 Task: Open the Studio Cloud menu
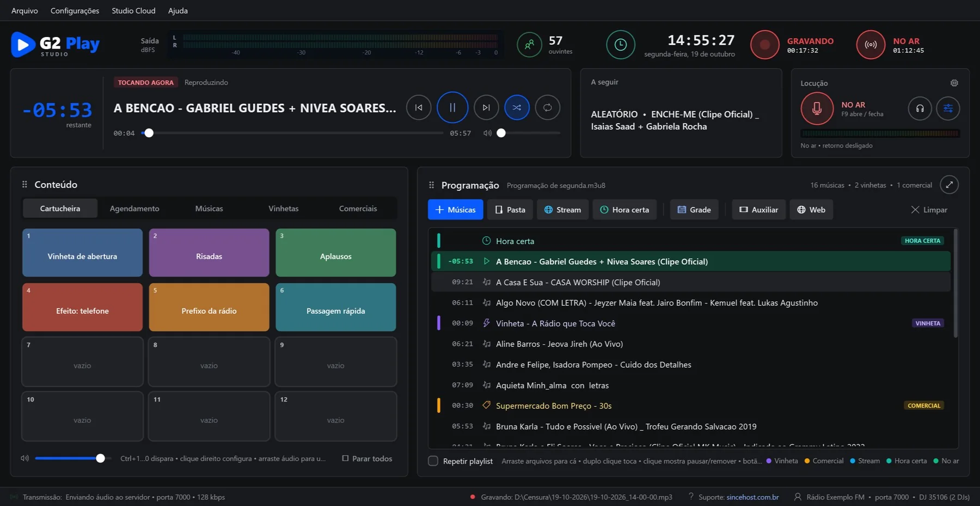tap(133, 10)
